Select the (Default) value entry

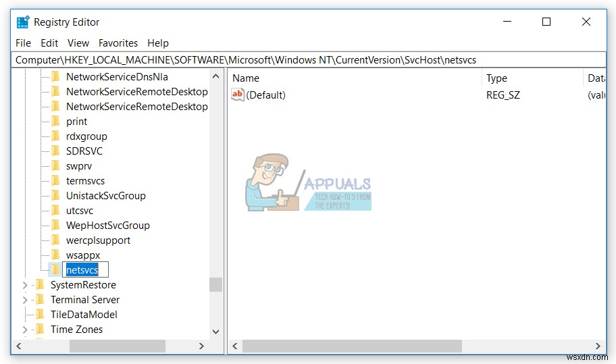pyautogui.click(x=265, y=95)
